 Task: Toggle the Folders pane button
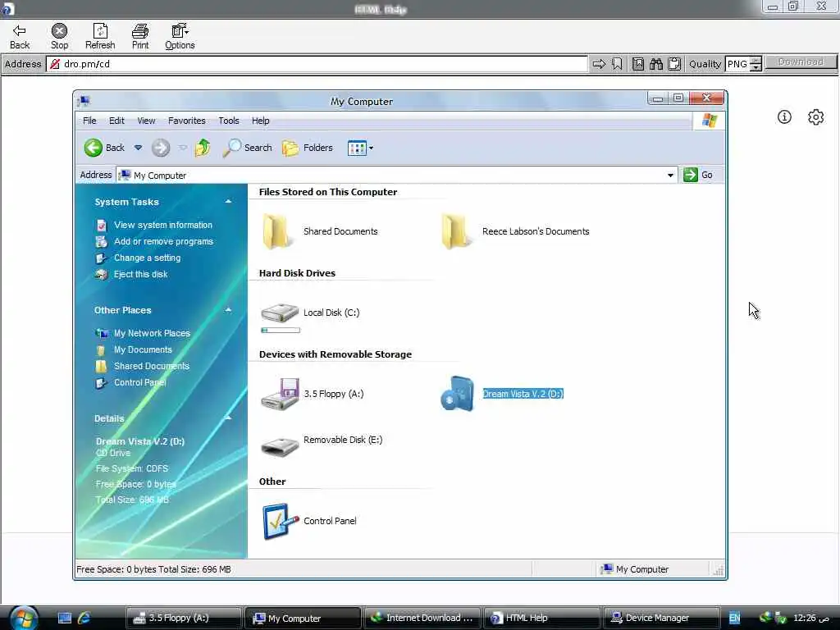308,148
